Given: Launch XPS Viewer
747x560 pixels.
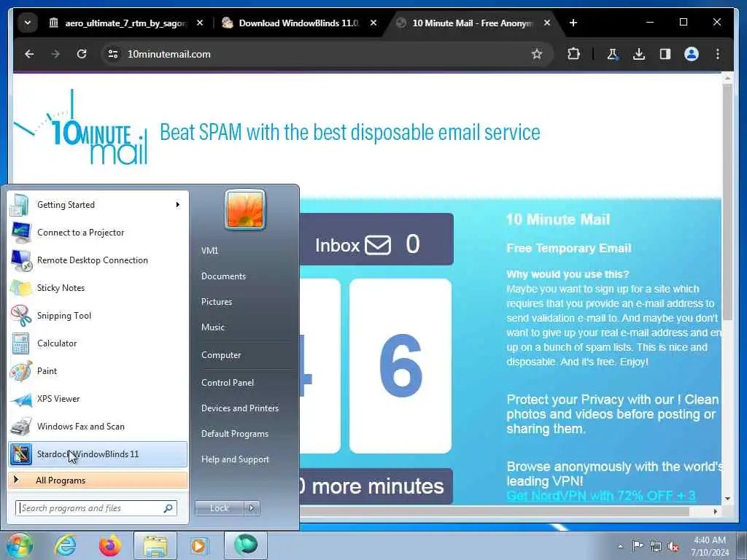Looking at the screenshot, I should pyautogui.click(x=98, y=399).
